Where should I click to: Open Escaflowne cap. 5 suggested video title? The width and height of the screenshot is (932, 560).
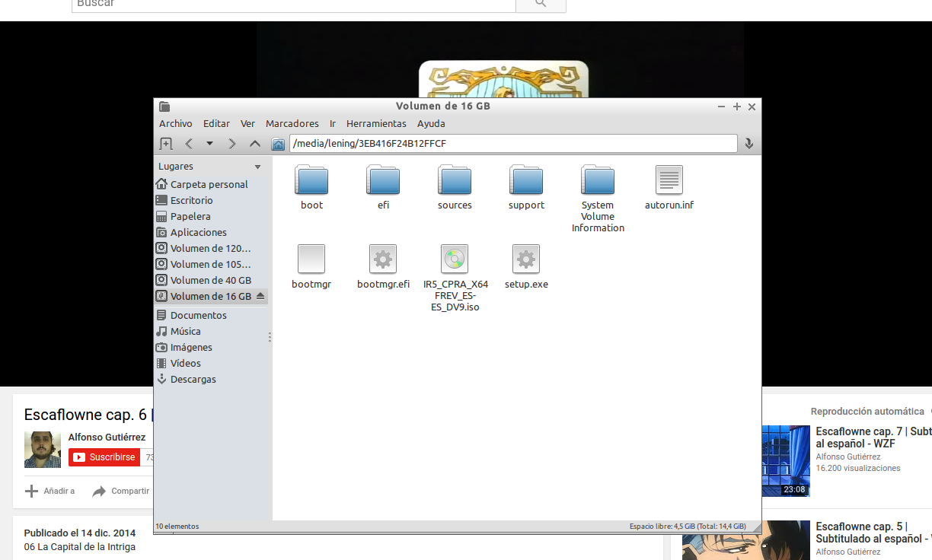pyautogui.click(x=873, y=533)
